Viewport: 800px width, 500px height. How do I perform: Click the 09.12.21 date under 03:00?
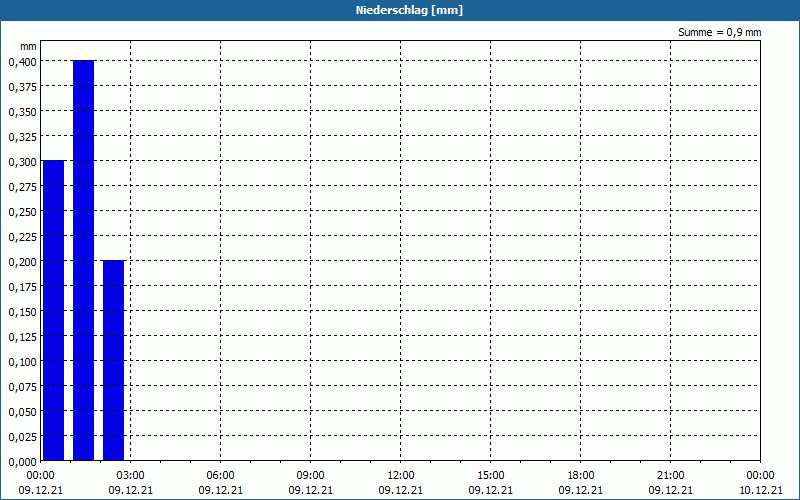[x=131, y=490]
